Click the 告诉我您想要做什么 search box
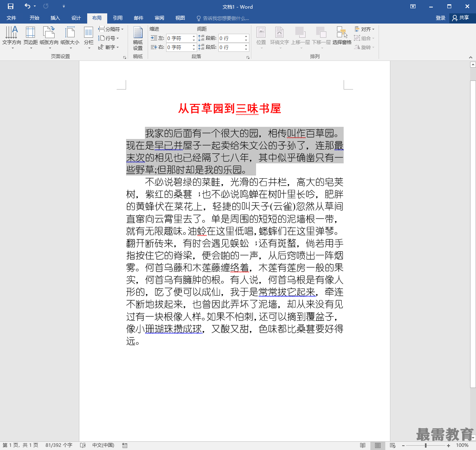 (223, 18)
